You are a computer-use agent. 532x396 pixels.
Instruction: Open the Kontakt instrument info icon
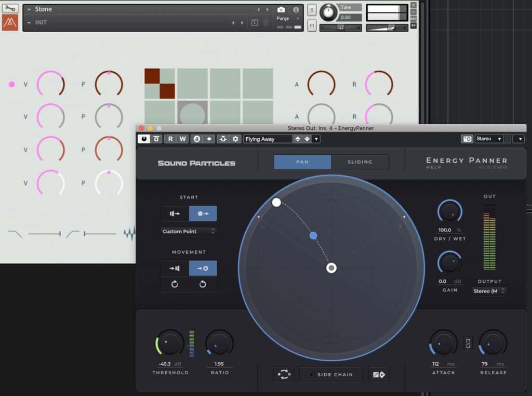click(x=296, y=9)
